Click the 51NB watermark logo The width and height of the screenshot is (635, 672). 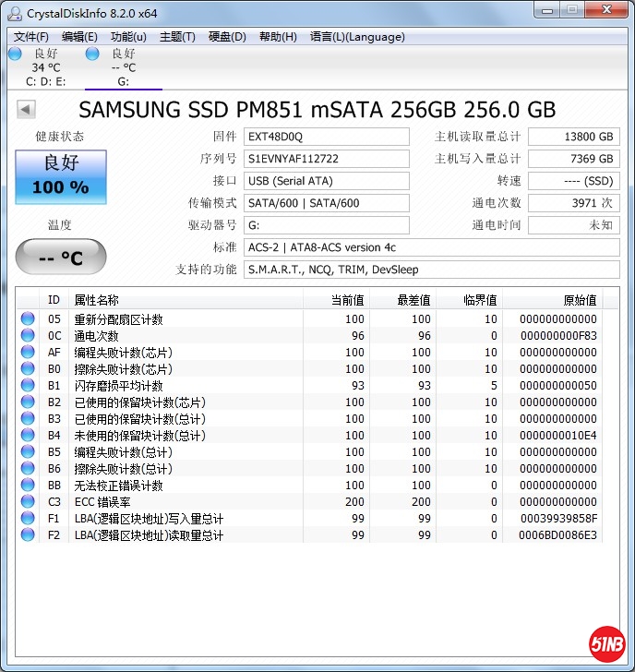point(605,643)
